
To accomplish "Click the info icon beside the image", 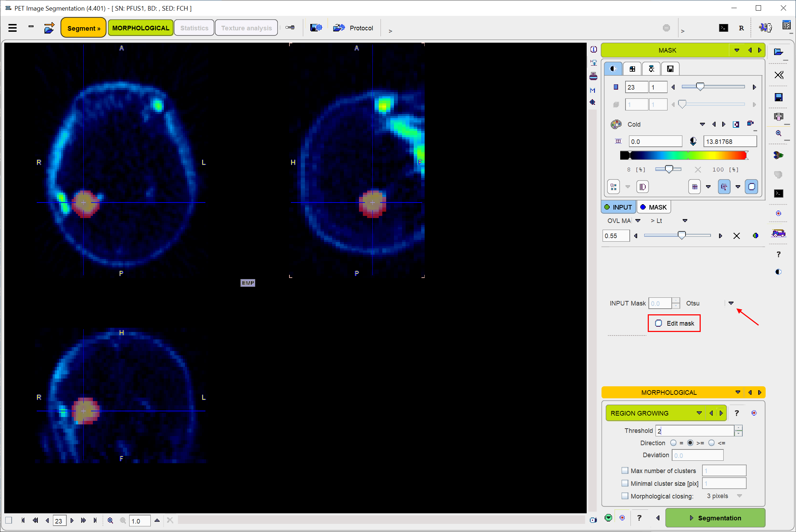I will coord(593,49).
